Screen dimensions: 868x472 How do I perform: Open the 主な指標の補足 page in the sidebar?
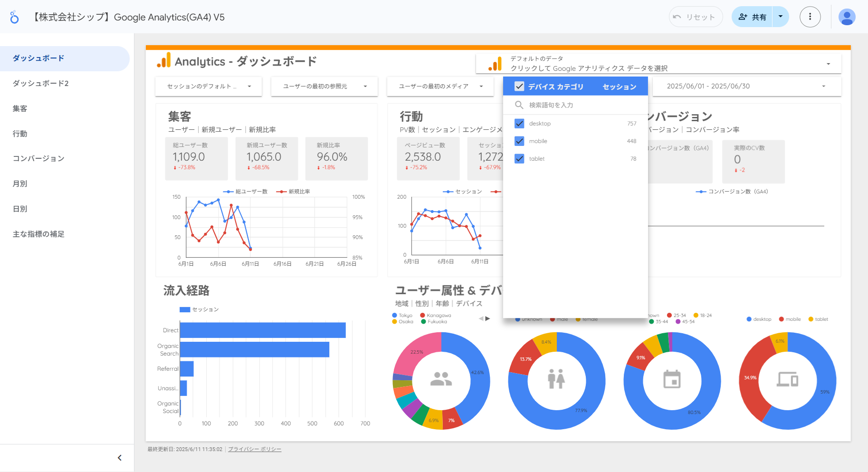point(65,234)
